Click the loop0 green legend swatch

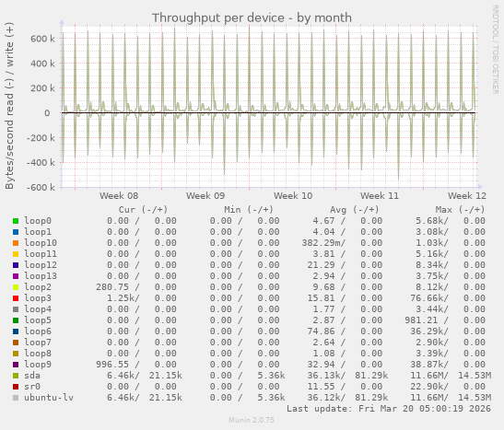(x=16, y=221)
